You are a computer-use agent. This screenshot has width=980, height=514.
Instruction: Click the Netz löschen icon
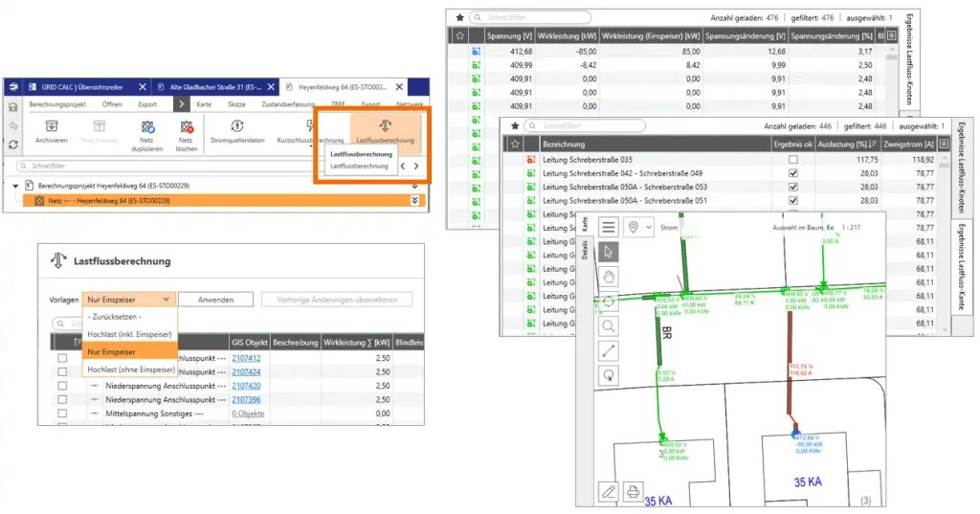coord(187,127)
